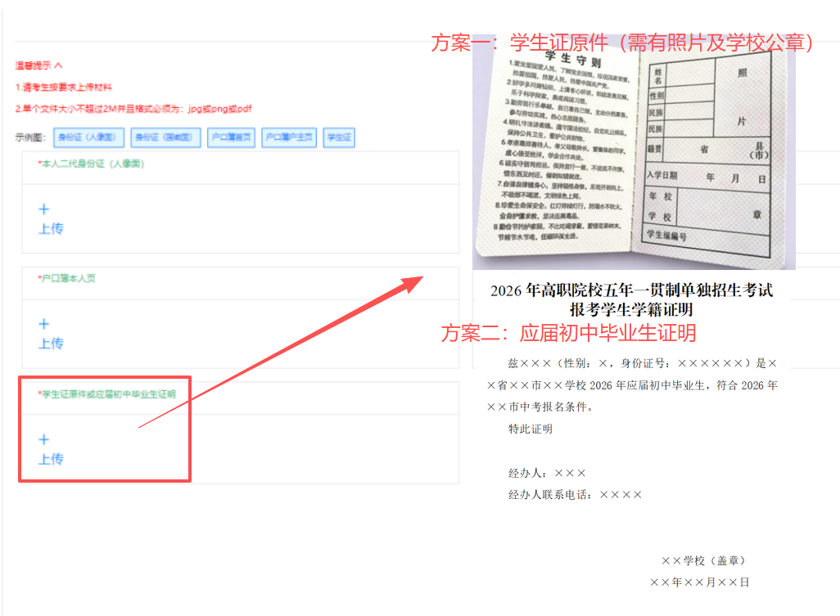Open the 户口簿首页 example image button
Screen dimensions: 840x616
tap(231, 137)
